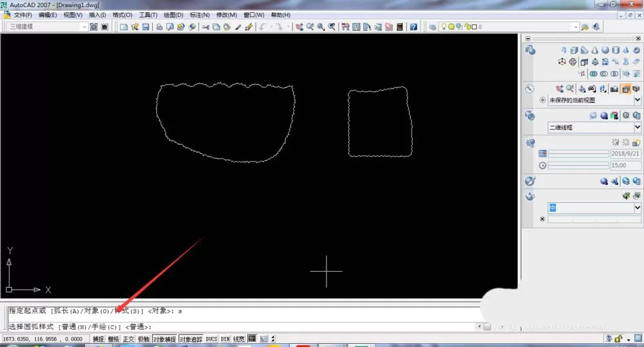The width and height of the screenshot is (644, 347).
Task: Select the Box solid tool
Action: [x=574, y=50]
